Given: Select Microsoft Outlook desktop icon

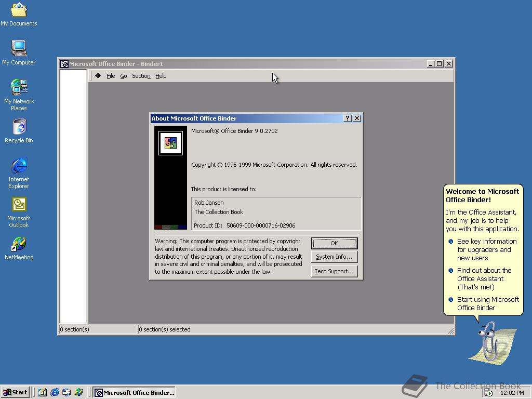Looking at the screenshot, I should [19, 212].
